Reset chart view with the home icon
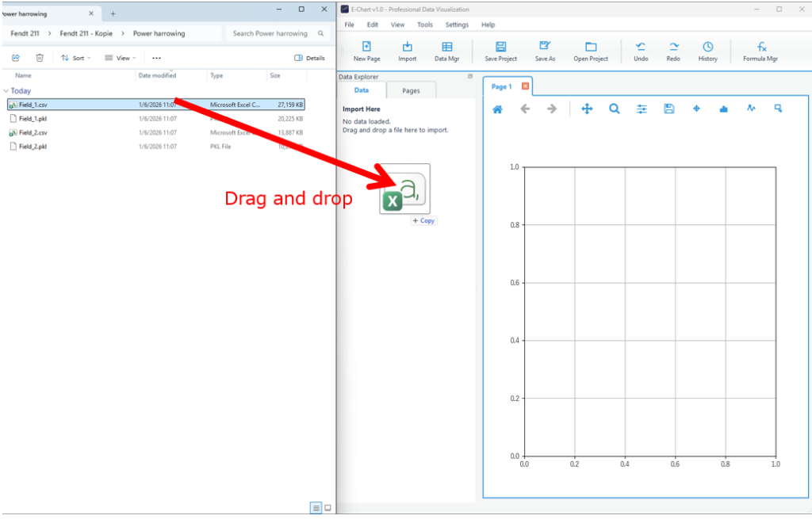Viewport: 812px width, 519px height. point(497,109)
